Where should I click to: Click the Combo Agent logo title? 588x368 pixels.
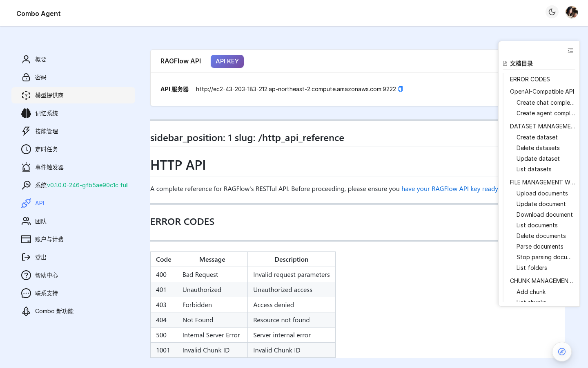38,13
